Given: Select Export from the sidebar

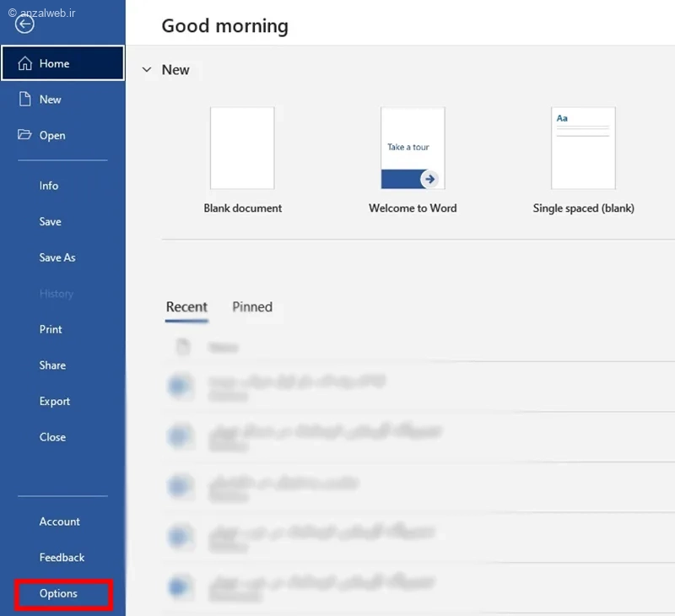Looking at the screenshot, I should (x=55, y=402).
